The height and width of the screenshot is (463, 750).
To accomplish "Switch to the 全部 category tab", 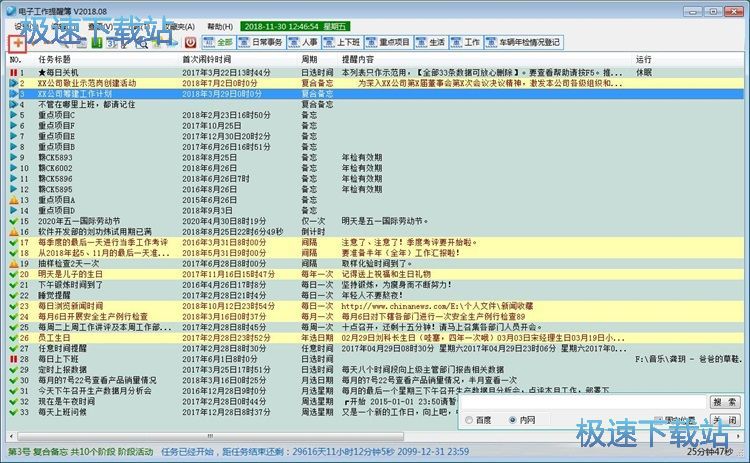I will 218,43.
